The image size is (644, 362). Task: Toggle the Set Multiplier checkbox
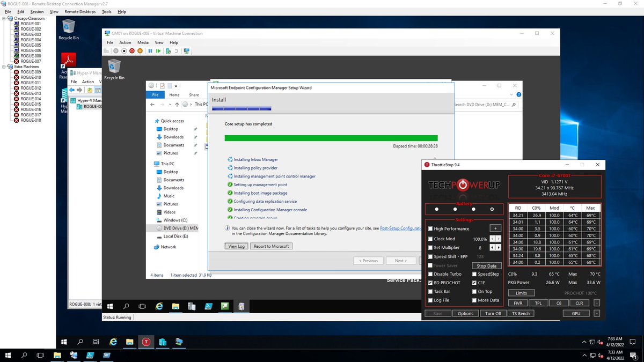pyautogui.click(x=430, y=248)
